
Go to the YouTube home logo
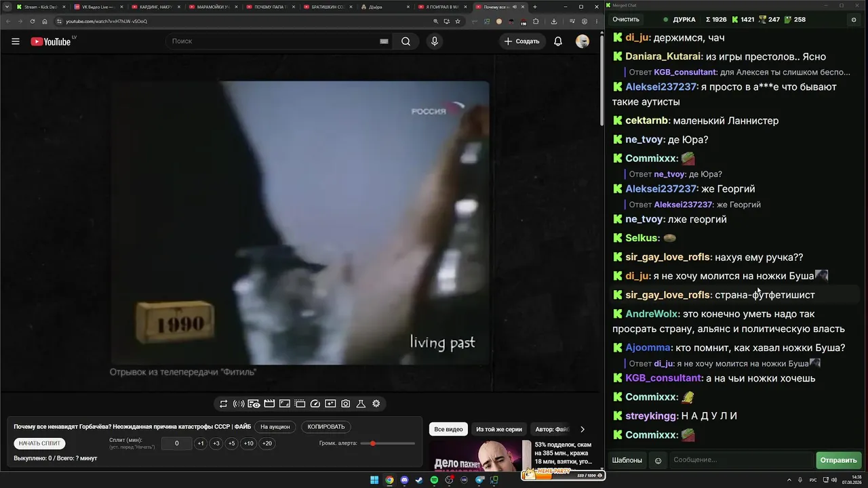pos(51,41)
